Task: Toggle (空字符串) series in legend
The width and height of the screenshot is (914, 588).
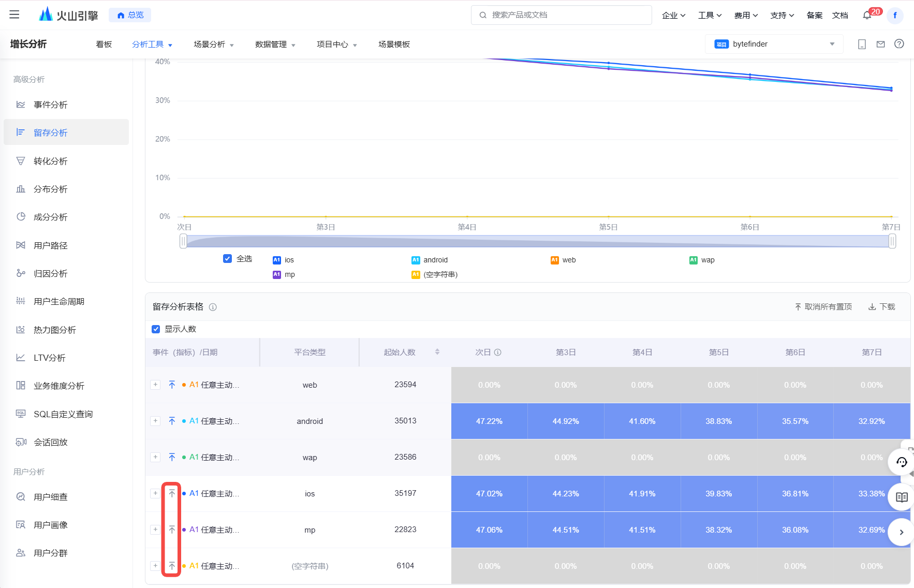Action: click(x=435, y=274)
